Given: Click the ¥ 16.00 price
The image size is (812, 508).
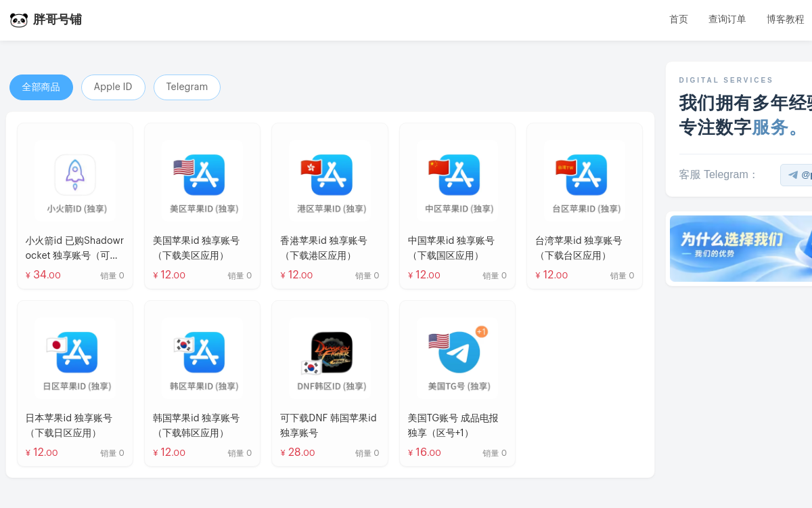Looking at the screenshot, I should (x=425, y=452).
